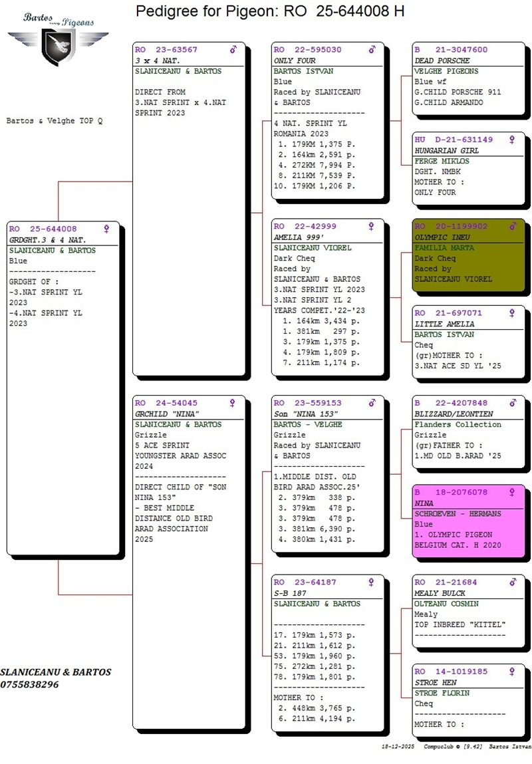
Task: Click the female symbol in STROE HEN box
Action: (x=512, y=672)
